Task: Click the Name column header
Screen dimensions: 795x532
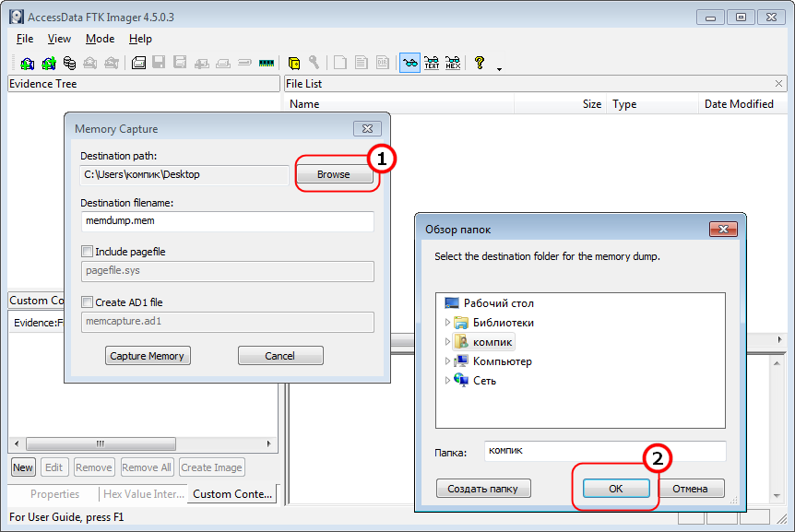Action: (x=399, y=104)
